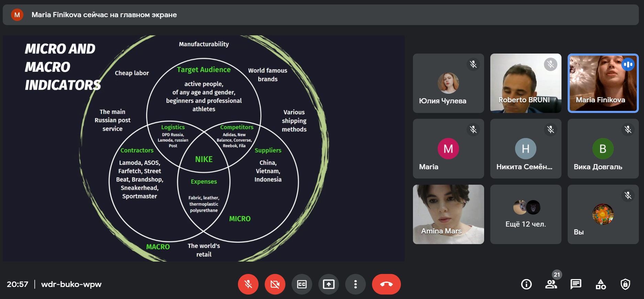Click Suppliers heading on slide
The width and height of the screenshot is (644, 299).
[268, 150]
